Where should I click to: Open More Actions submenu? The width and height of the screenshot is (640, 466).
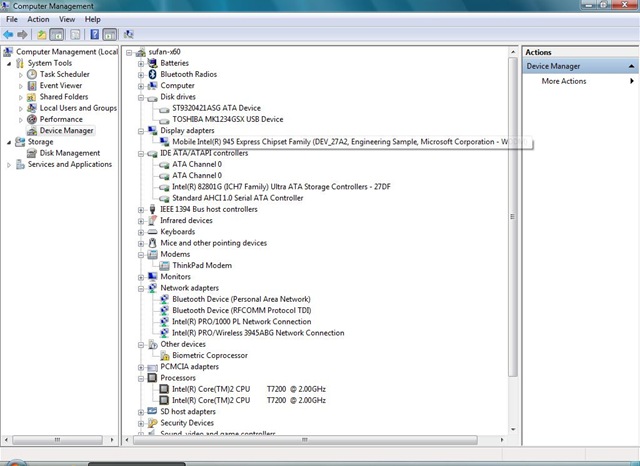pyautogui.click(x=580, y=81)
